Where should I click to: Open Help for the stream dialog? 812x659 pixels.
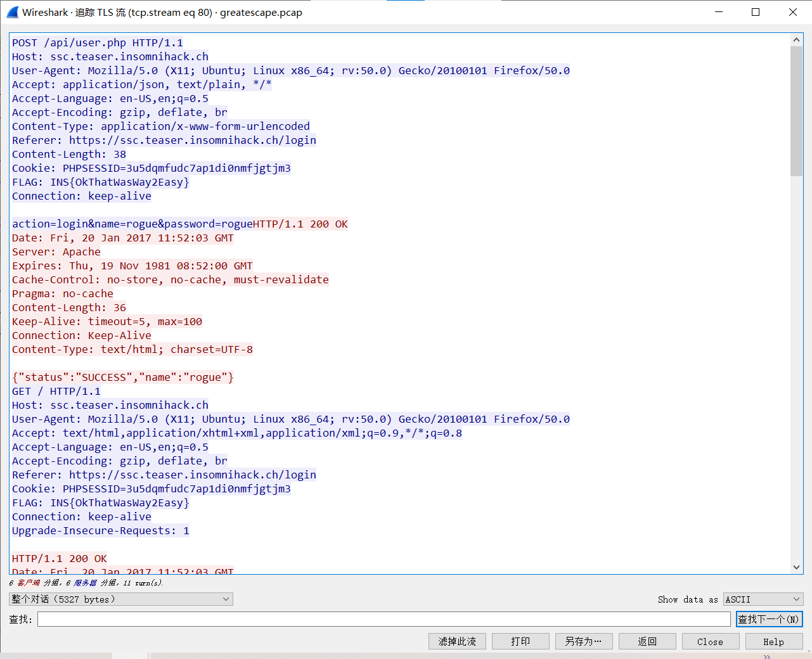click(x=773, y=641)
